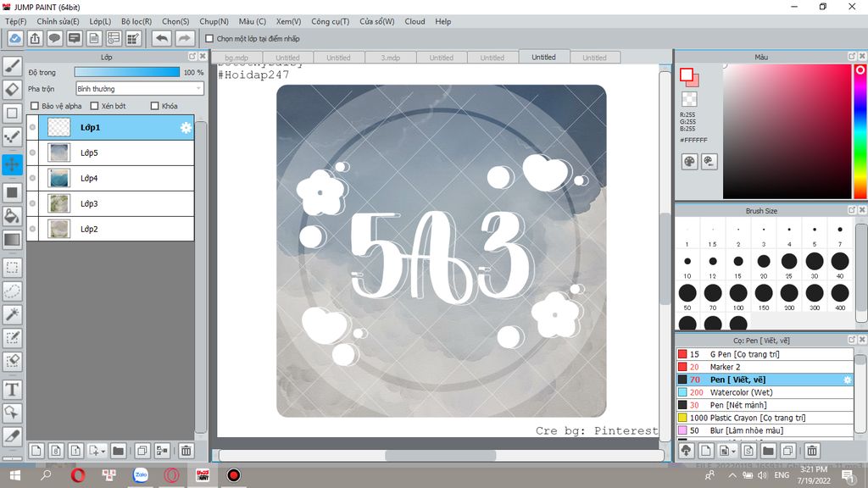Open Lớp1 layer settings gear
The image size is (868, 488).
pos(186,128)
